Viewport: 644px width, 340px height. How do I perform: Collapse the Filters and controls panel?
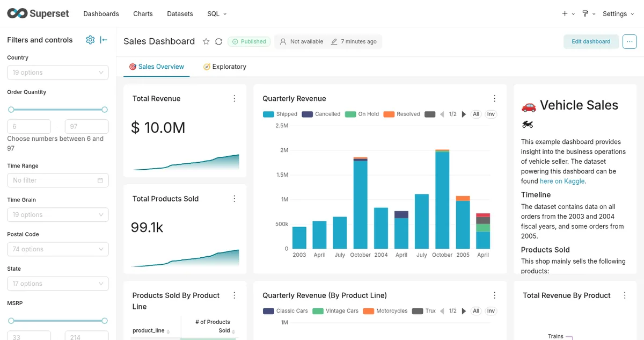pos(104,40)
